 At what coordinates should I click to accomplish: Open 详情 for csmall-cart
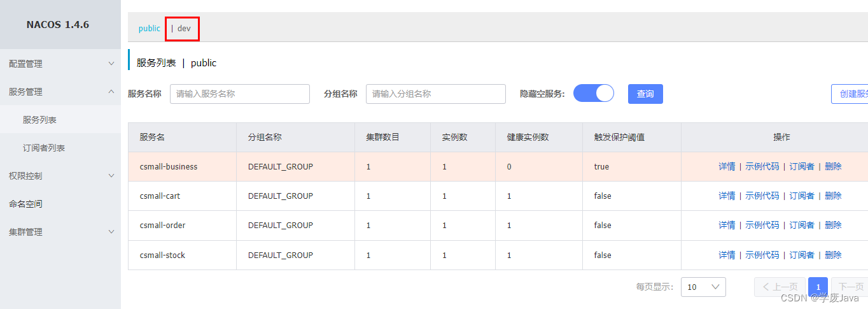click(x=727, y=196)
